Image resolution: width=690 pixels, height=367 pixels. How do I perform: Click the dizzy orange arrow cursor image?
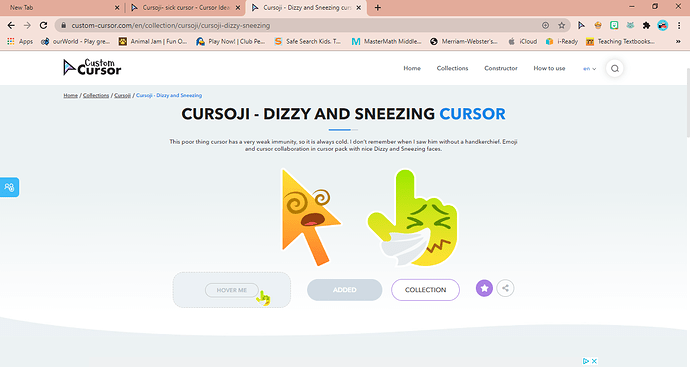[311, 217]
